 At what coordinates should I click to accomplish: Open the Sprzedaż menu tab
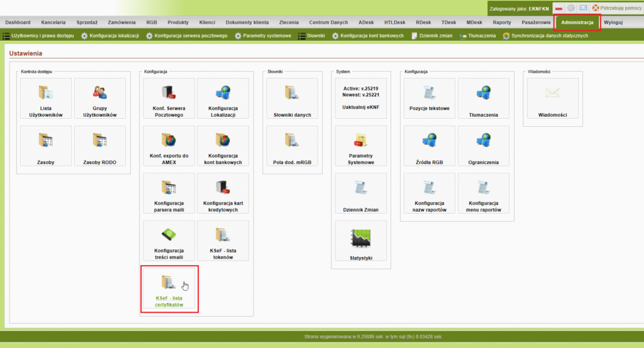click(87, 23)
